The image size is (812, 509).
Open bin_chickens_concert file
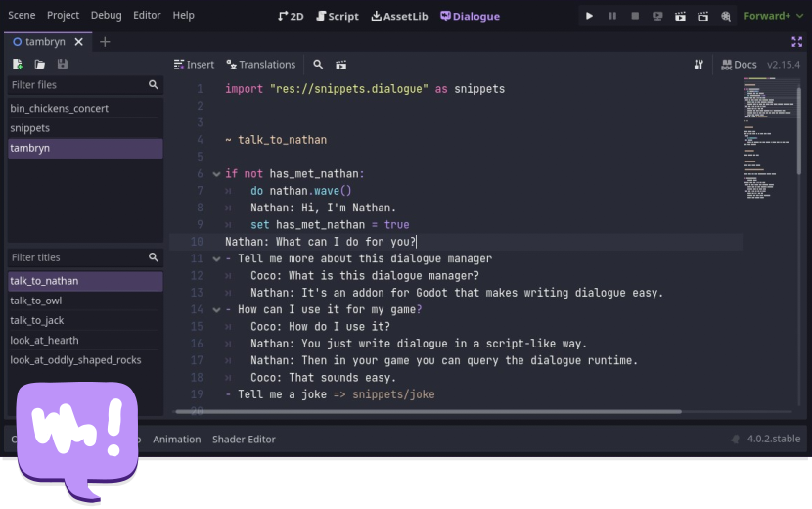click(85, 108)
